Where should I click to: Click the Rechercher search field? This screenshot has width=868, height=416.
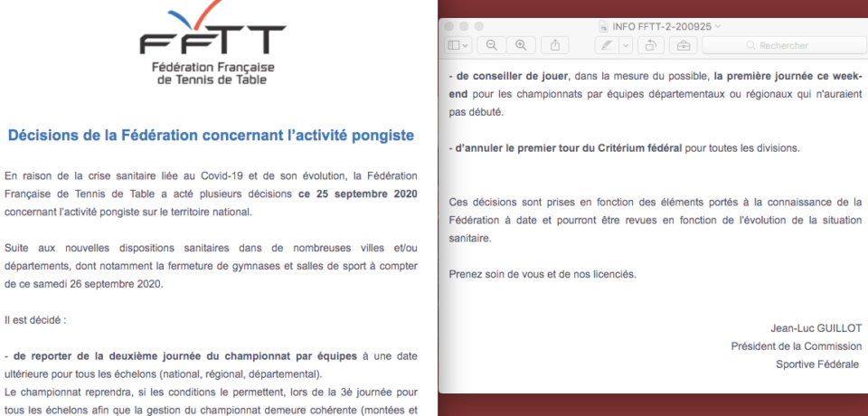pyautogui.click(x=785, y=45)
